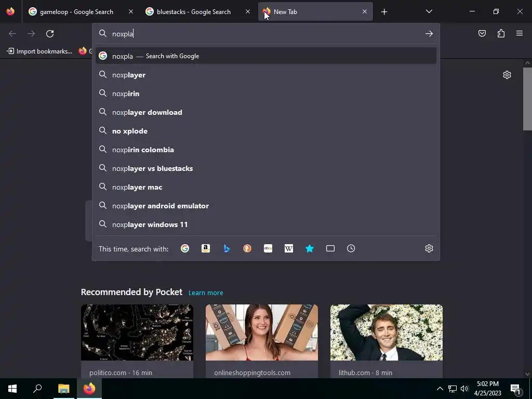Pick 'noxplayer mac' suggestion
Screen dimensions: 532x399
tap(266, 187)
